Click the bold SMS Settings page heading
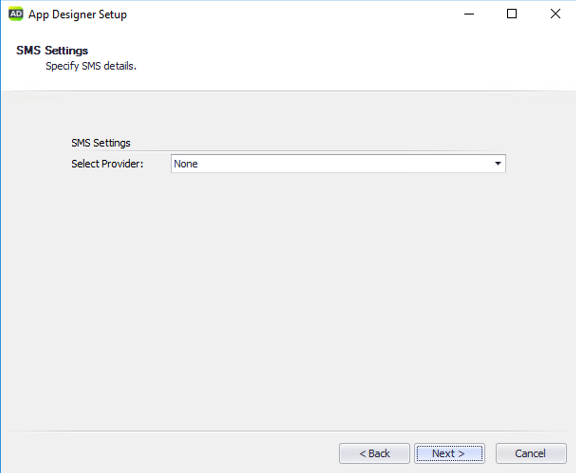576x473 pixels. coord(52,50)
